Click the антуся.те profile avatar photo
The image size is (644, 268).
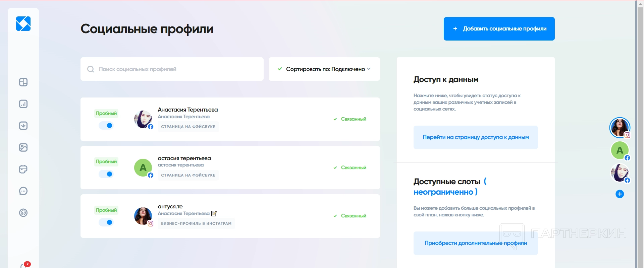pos(143,216)
